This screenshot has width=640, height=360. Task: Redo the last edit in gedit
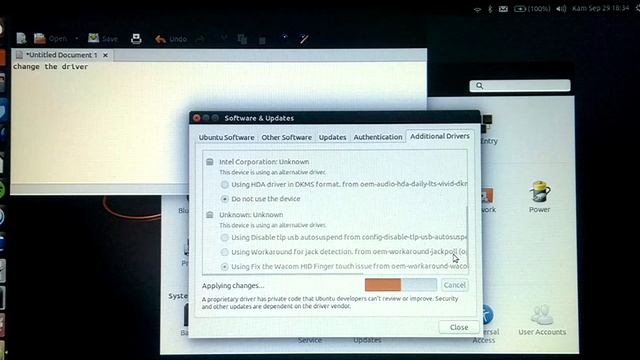pyautogui.click(x=200, y=39)
